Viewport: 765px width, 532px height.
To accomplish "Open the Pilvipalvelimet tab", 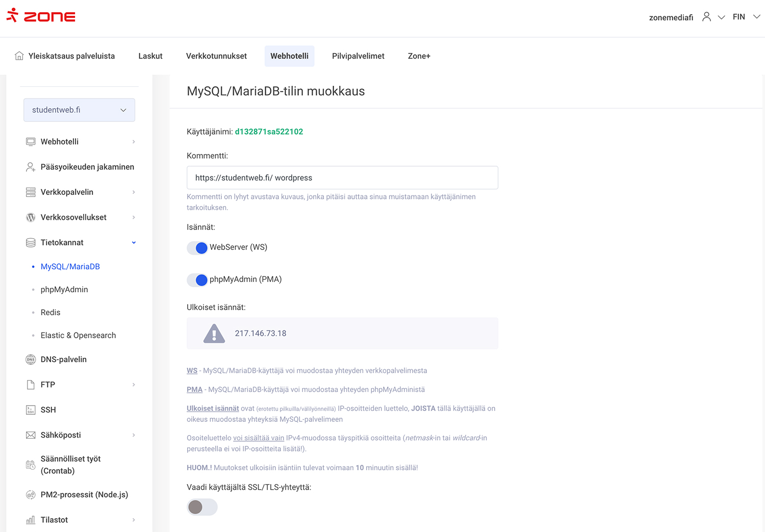I will coord(358,56).
